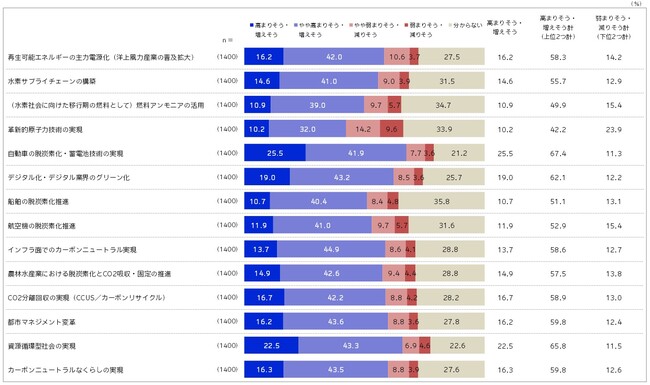This screenshot has height=385, width=650.
Task: Select the 水素サプライチェーンの構築 row label
Action: click(x=52, y=81)
